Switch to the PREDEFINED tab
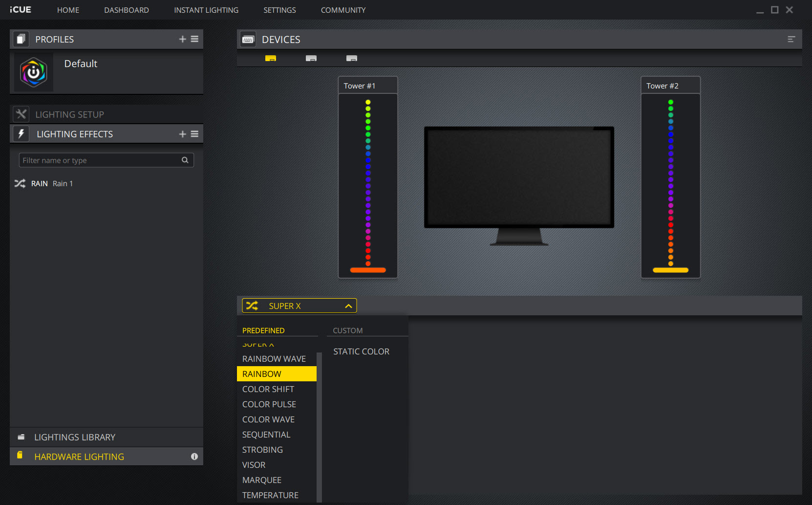Viewport: 812px width, 505px height. coord(263,330)
